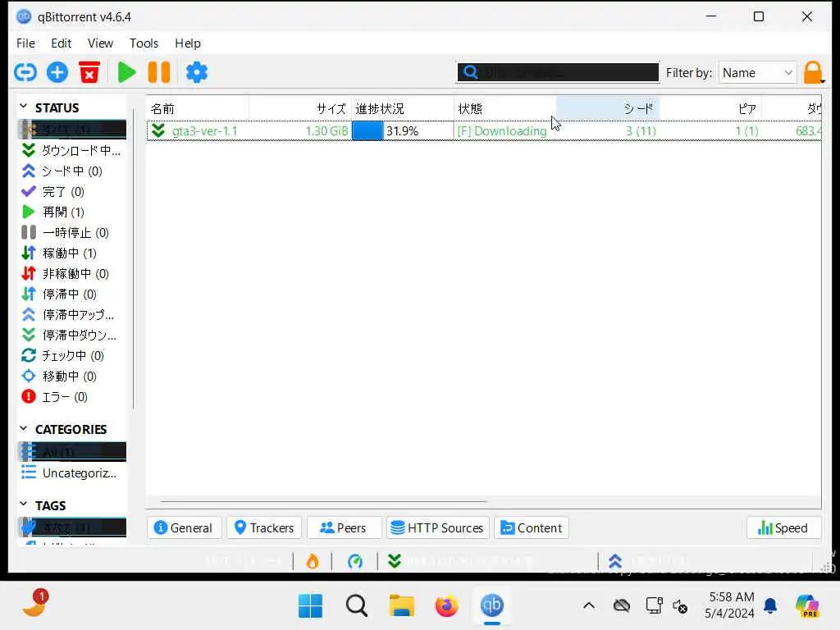This screenshot has width=840, height=630.
Task: Click the 3 (11) seeds cell
Action: pos(641,130)
